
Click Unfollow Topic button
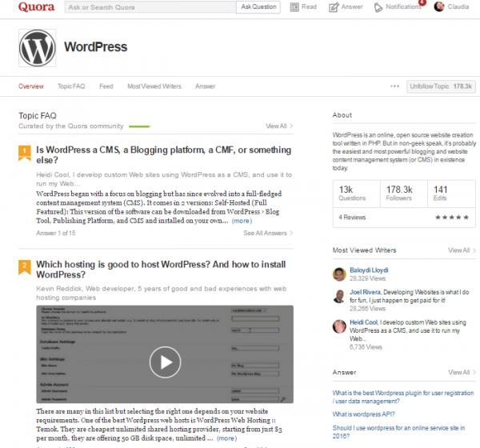coord(441,86)
